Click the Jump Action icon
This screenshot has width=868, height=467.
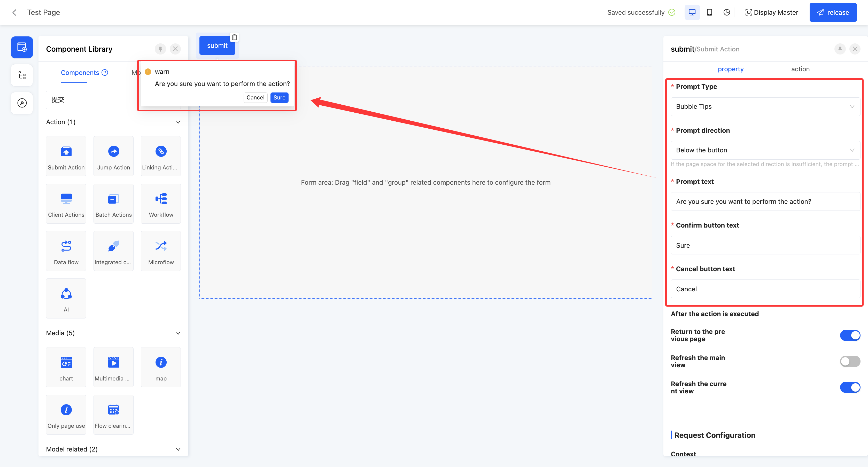(x=114, y=152)
